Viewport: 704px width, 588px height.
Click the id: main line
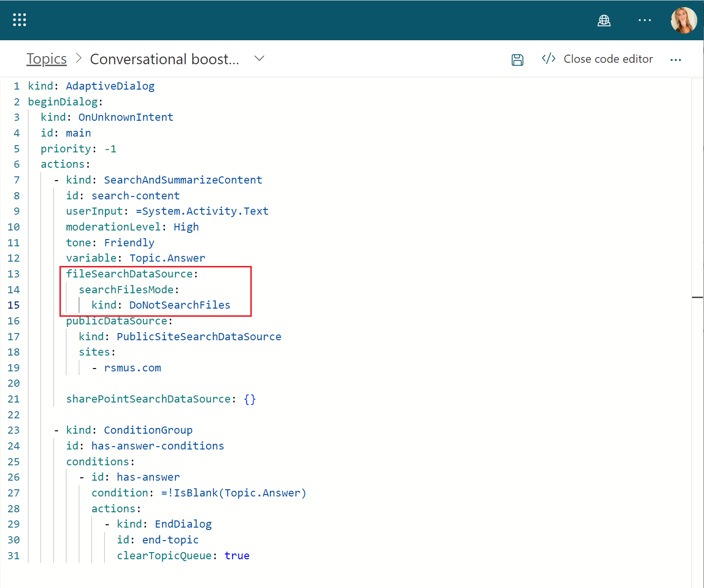tap(66, 133)
